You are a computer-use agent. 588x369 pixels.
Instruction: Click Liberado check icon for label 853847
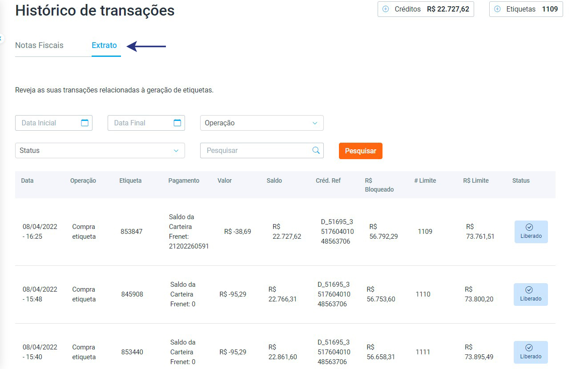529,227
